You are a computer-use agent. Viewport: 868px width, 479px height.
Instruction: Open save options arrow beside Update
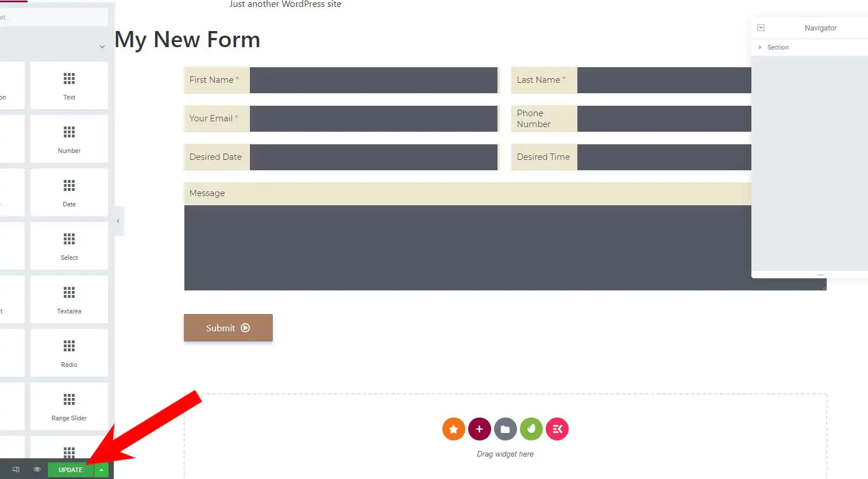(x=101, y=470)
